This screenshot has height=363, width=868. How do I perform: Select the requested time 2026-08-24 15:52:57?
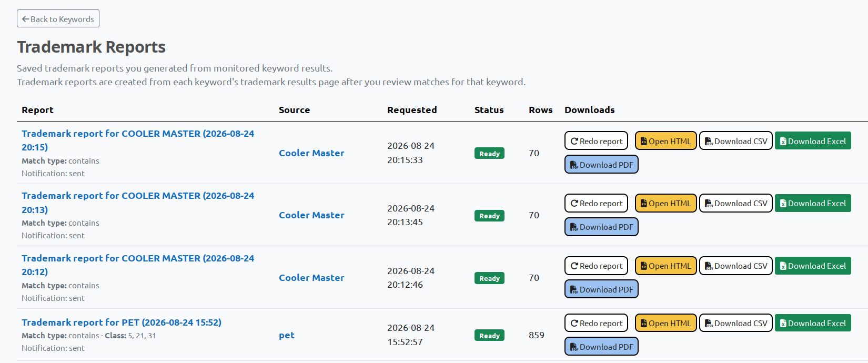click(x=411, y=335)
